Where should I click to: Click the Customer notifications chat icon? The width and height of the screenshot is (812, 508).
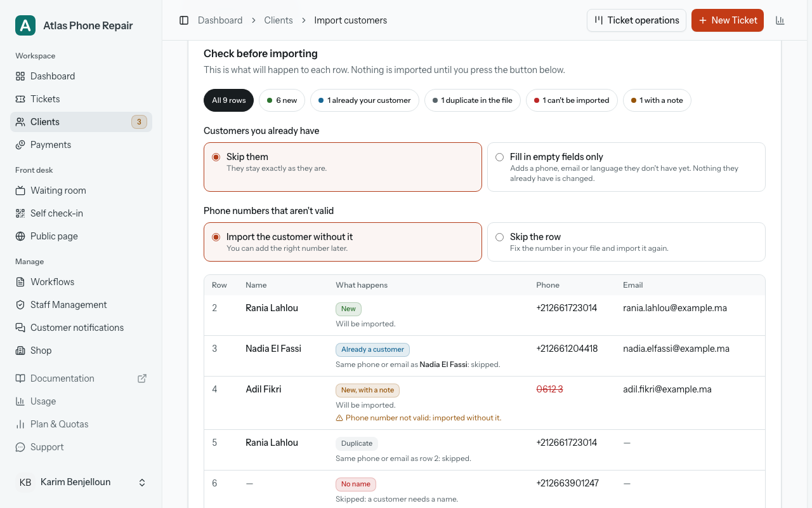[x=20, y=328]
